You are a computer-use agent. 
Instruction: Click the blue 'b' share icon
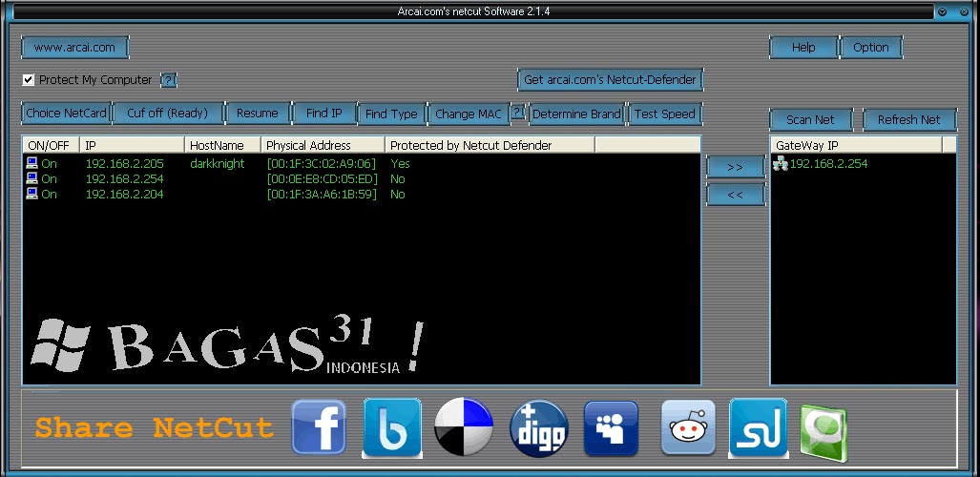click(392, 427)
